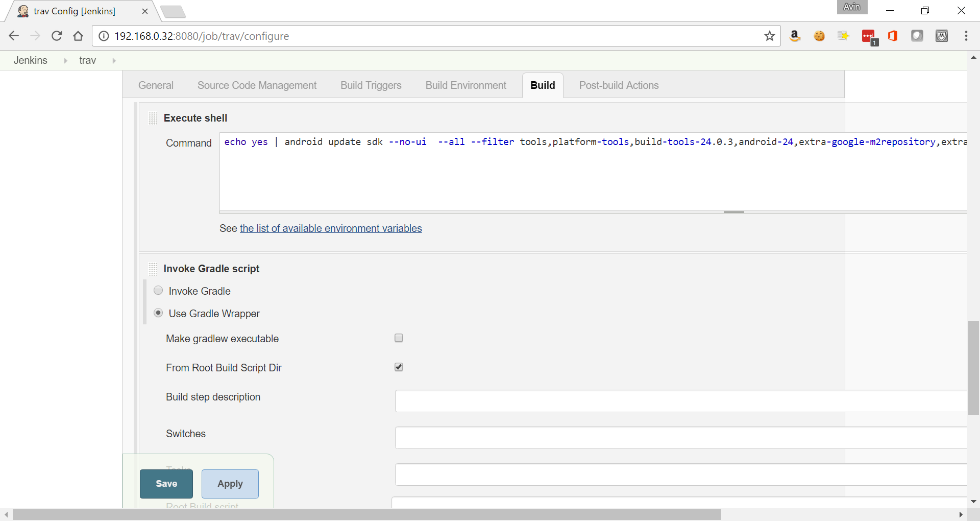Image resolution: width=980 pixels, height=521 pixels.
Task: Open the Chrome three-dot menu
Action: coord(966,36)
